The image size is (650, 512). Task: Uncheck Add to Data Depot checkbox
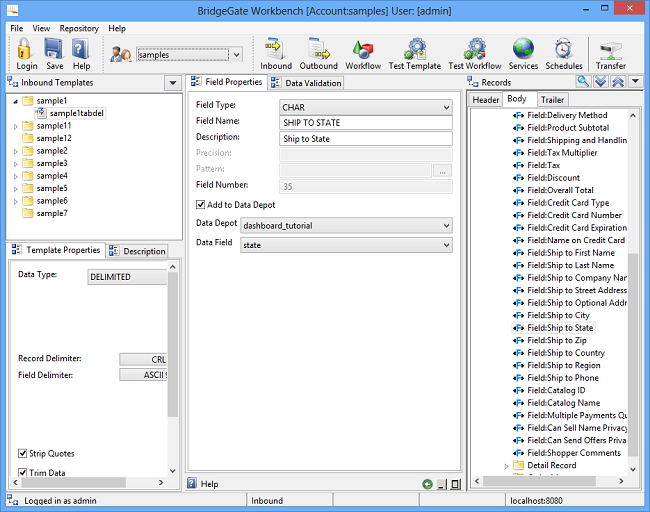click(201, 204)
